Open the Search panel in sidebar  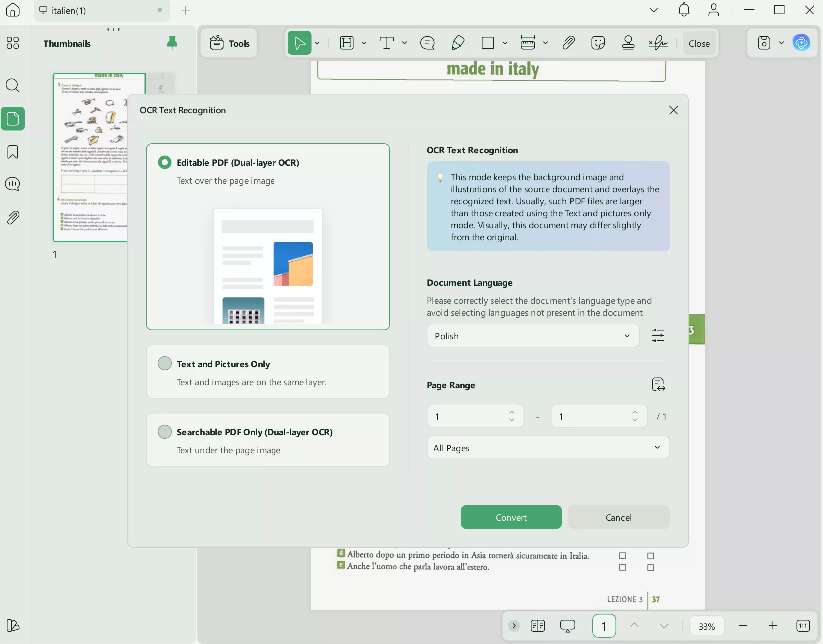(13, 86)
